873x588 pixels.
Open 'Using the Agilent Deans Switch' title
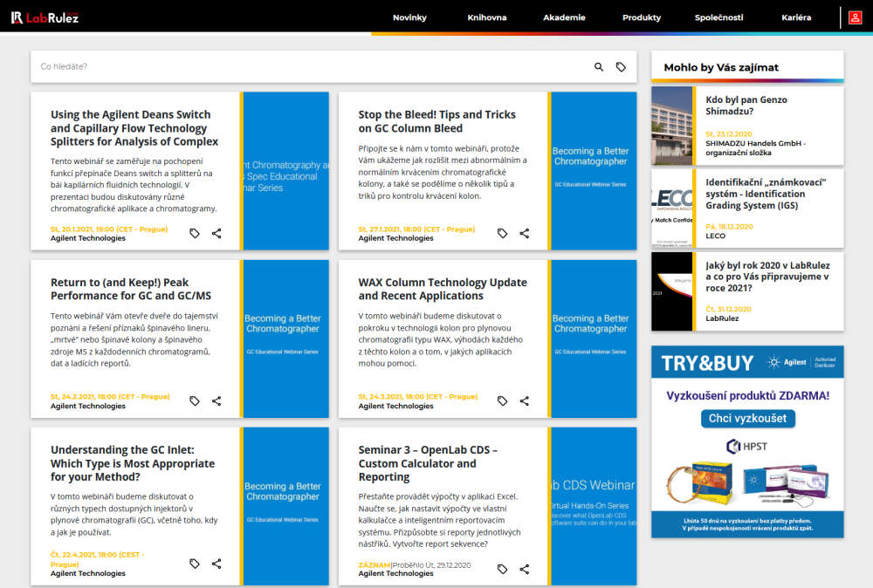pos(134,128)
